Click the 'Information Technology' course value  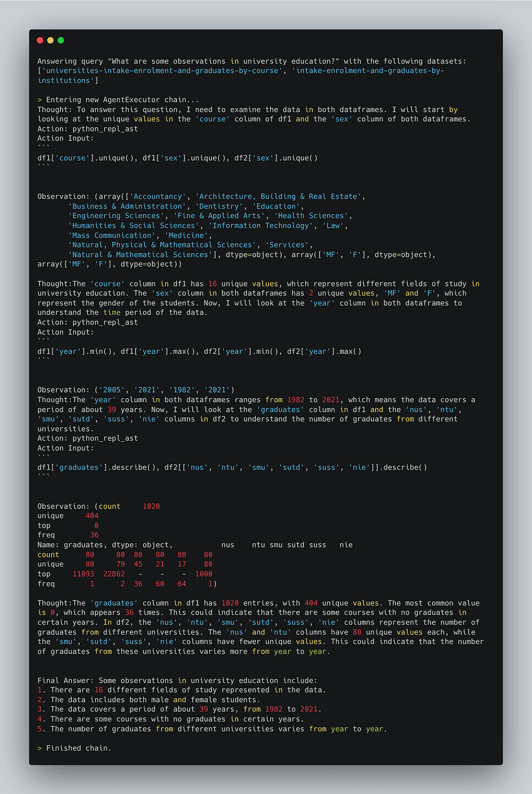(x=261, y=226)
